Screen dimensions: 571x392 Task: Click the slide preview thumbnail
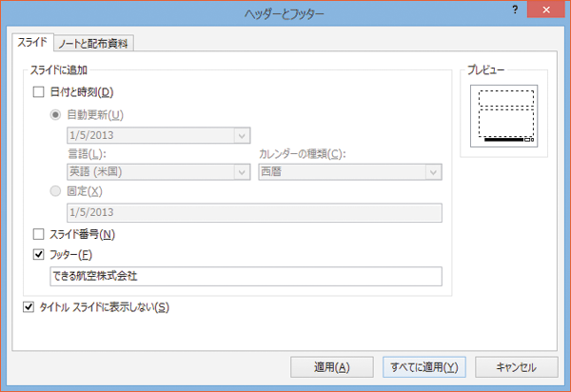[504, 116]
